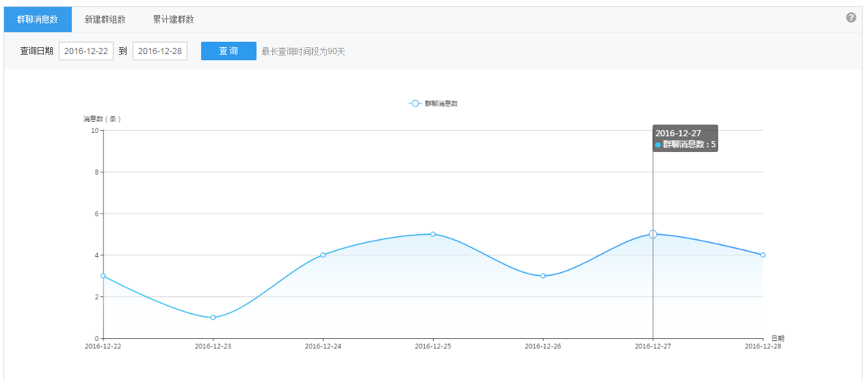868x380 pixels.
Task: Click the 2016-12-28 final data point
Action: pos(763,255)
